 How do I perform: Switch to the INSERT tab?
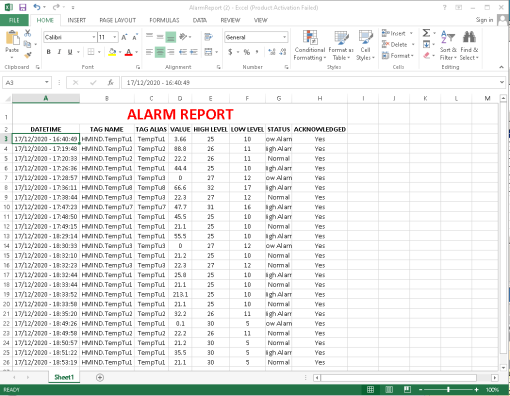pos(77,20)
